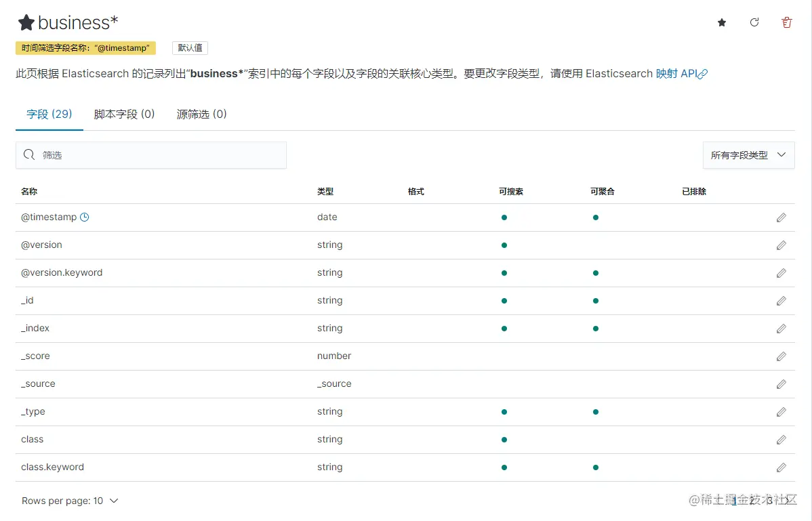Delete index pattern trash icon
Viewport: 812px width, 521px height.
(x=787, y=22)
